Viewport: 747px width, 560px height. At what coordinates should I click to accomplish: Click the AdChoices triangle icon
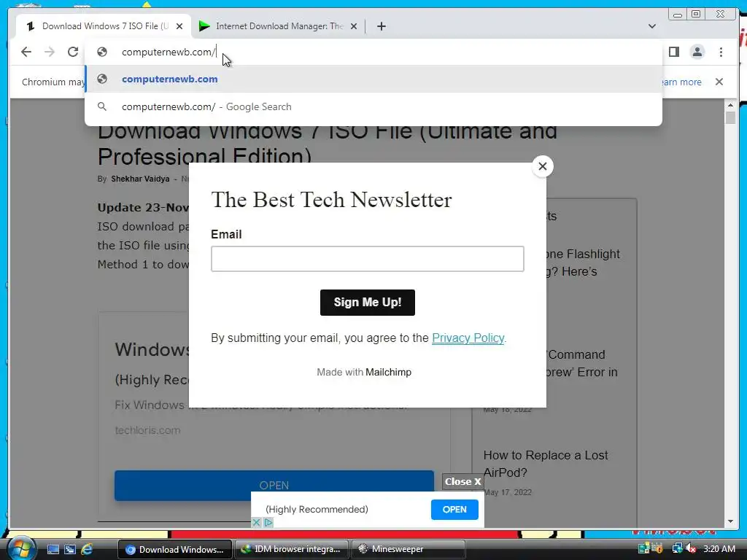coord(268,522)
